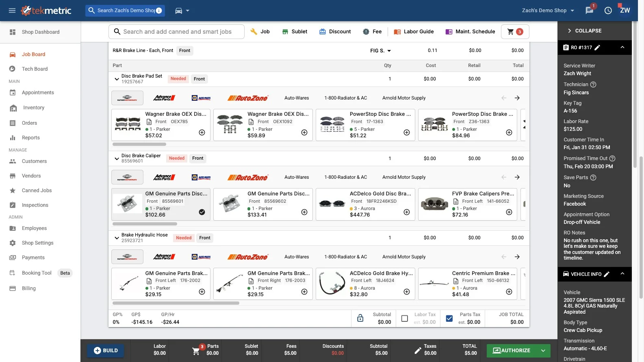
Task: Click the Discount add button
Action: [x=335, y=32]
